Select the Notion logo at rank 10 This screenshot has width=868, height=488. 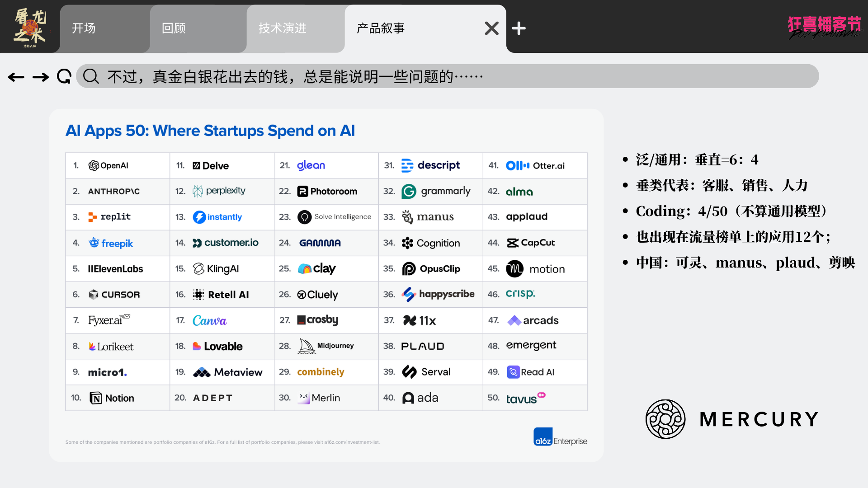click(x=112, y=398)
